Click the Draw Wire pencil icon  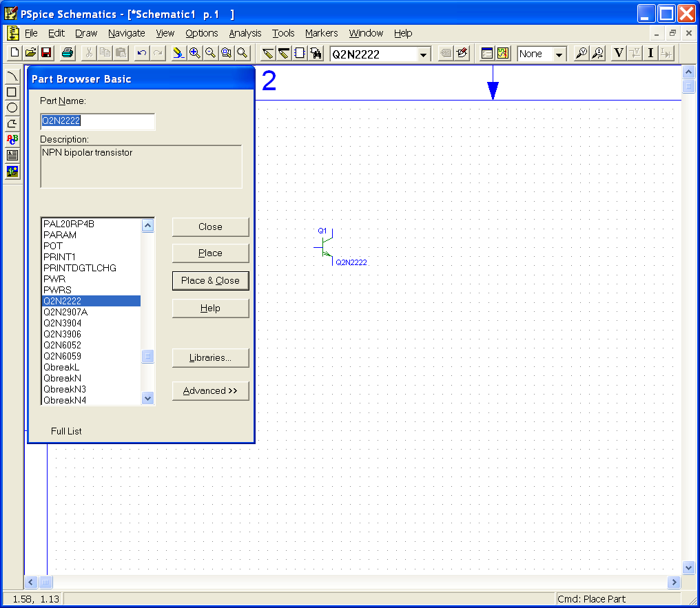(x=268, y=53)
